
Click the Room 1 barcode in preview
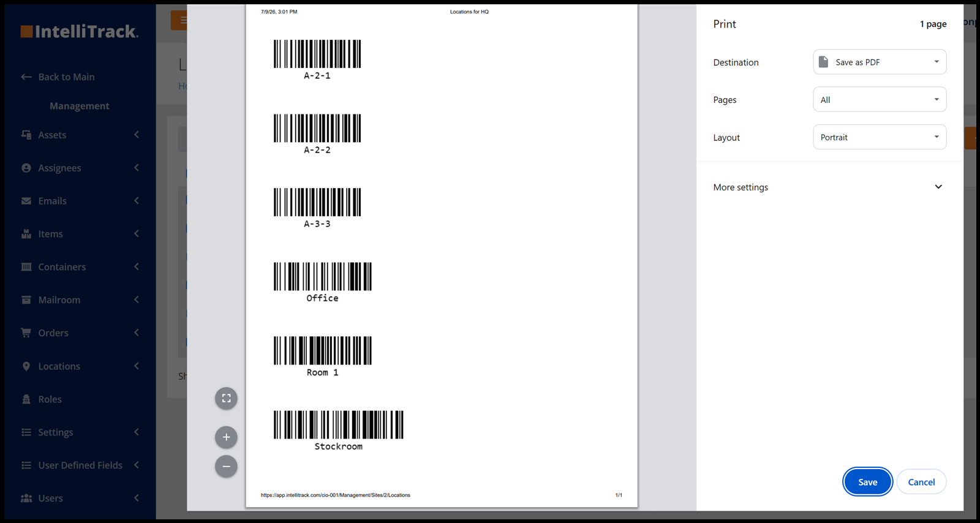(323, 350)
